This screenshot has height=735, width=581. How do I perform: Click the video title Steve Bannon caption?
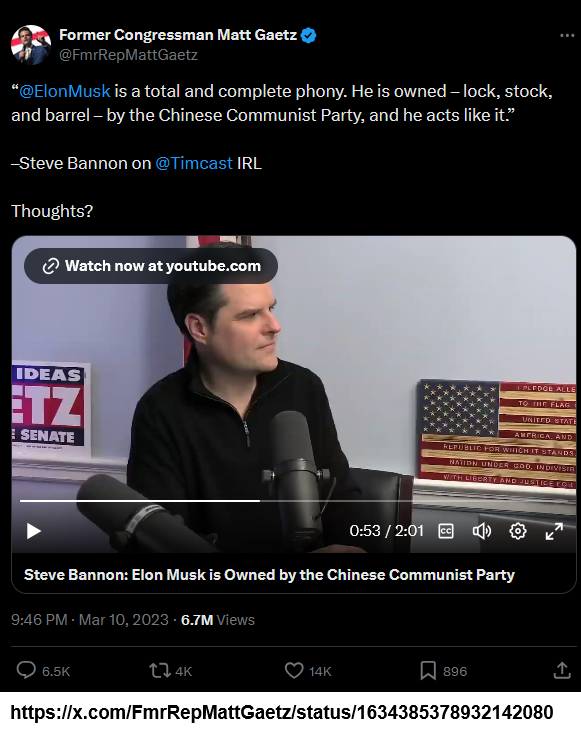pyautogui.click(x=269, y=575)
